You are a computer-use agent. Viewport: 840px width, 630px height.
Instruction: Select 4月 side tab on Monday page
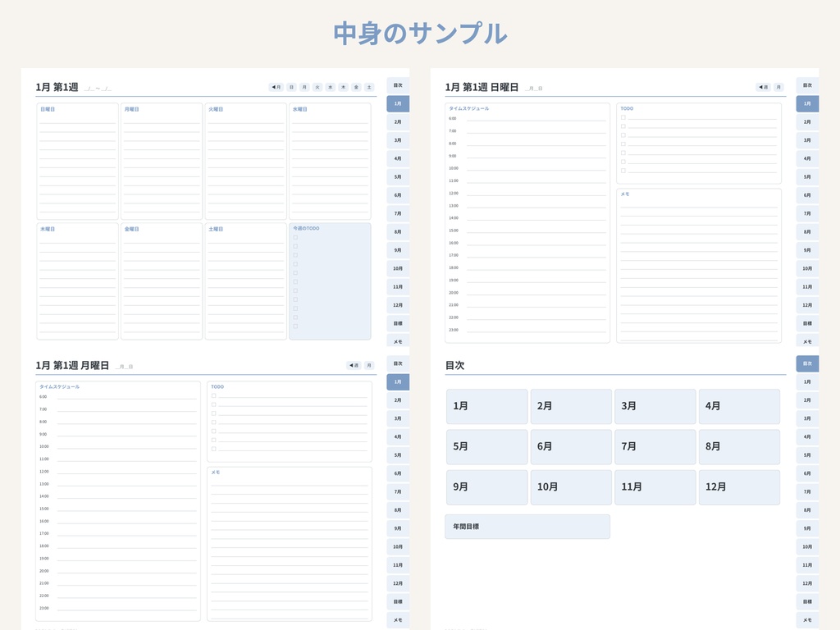coord(398,436)
